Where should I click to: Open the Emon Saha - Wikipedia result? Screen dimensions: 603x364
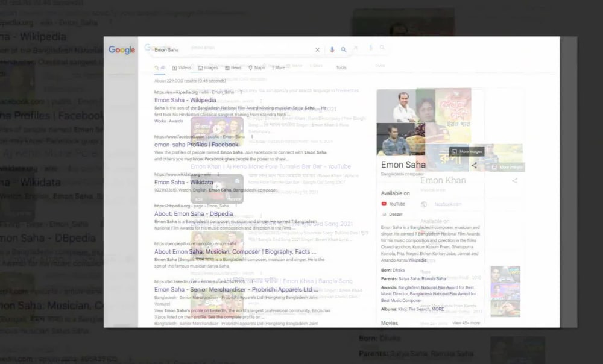coord(185,100)
